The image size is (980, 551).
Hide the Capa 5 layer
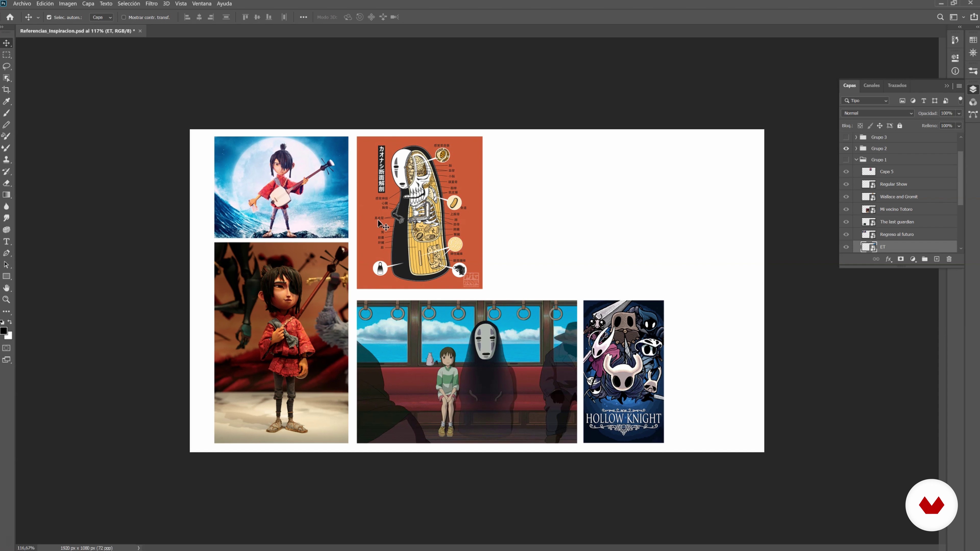pyautogui.click(x=846, y=171)
